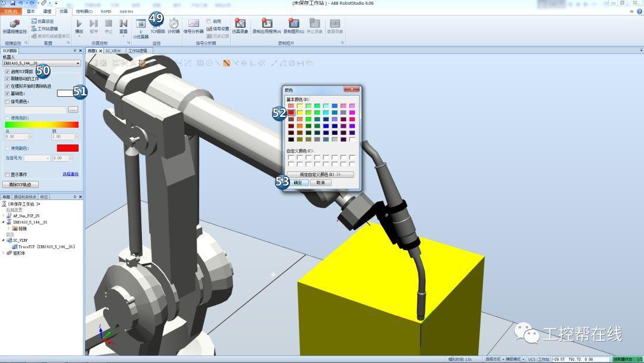
Task: Open the I/O仿真器 simulator icon
Action: [x=141, y=24]
